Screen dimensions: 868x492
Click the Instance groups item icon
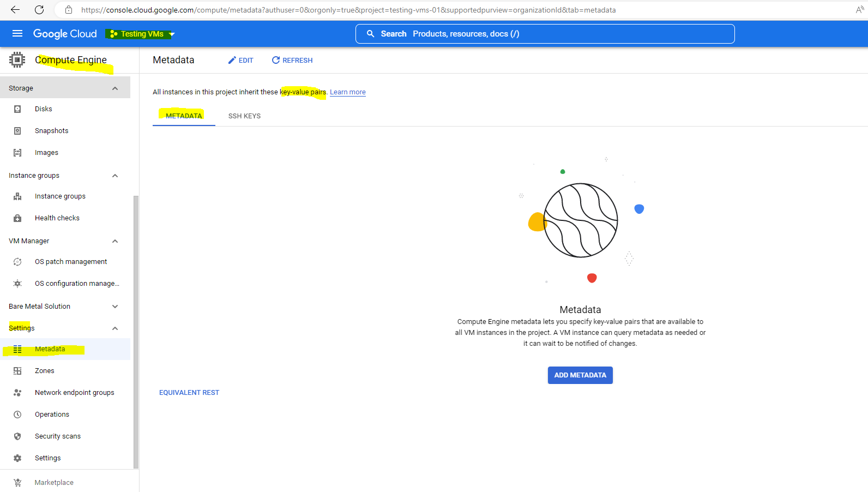(17, 196)
